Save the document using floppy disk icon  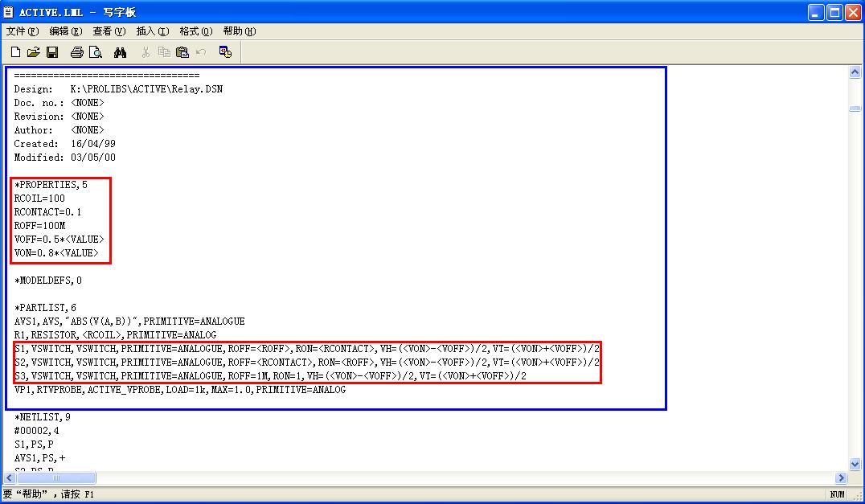click(51, 52)
